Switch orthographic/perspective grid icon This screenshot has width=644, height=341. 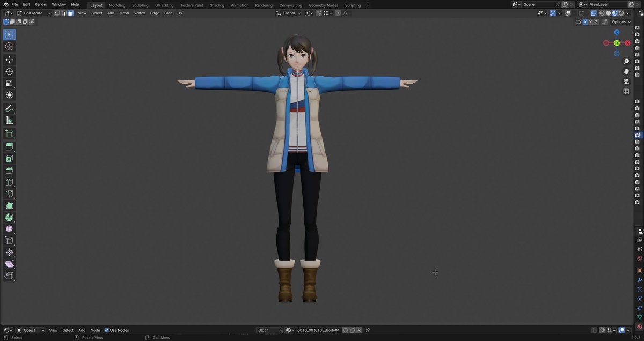[x=626, y=92]
